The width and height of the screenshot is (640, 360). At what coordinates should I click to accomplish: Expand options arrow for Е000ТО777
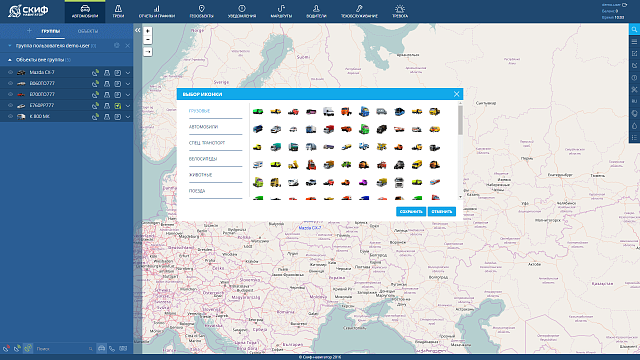point(128,95)
